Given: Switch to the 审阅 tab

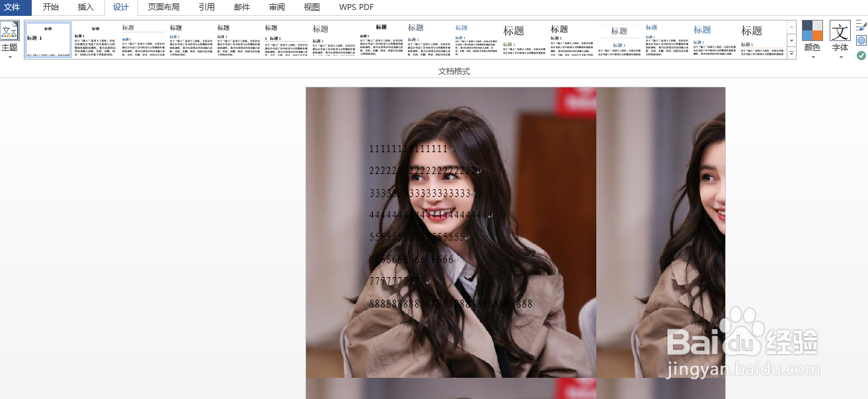Looking at the screenshot, I should pos(277,7).
